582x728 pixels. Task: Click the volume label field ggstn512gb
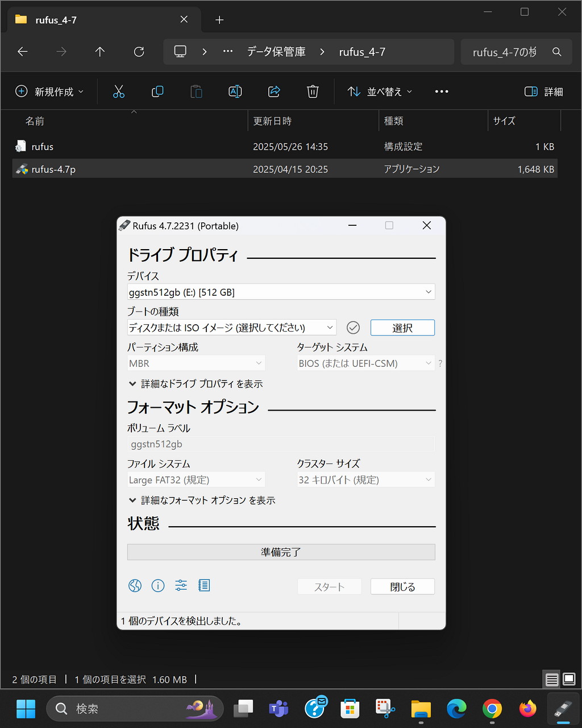(281, 444)
